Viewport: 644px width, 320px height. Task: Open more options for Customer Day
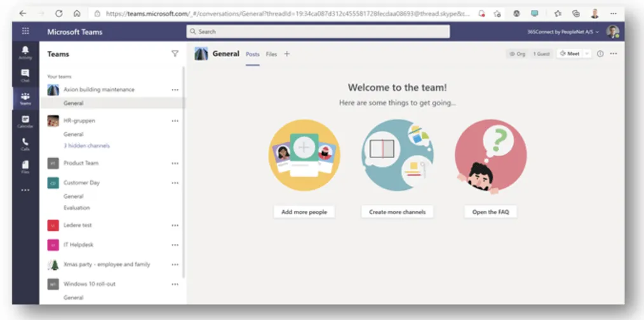pos(175,183)
